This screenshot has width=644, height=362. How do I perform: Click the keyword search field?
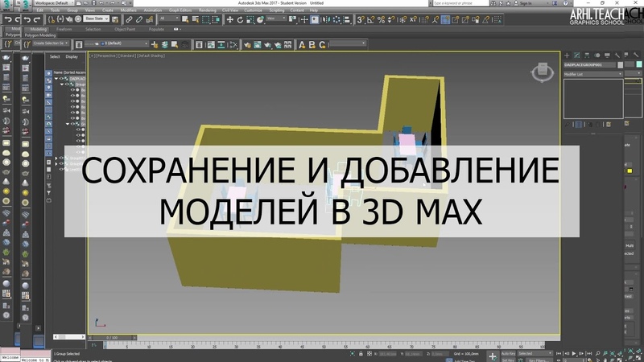(x=460, y=3)
